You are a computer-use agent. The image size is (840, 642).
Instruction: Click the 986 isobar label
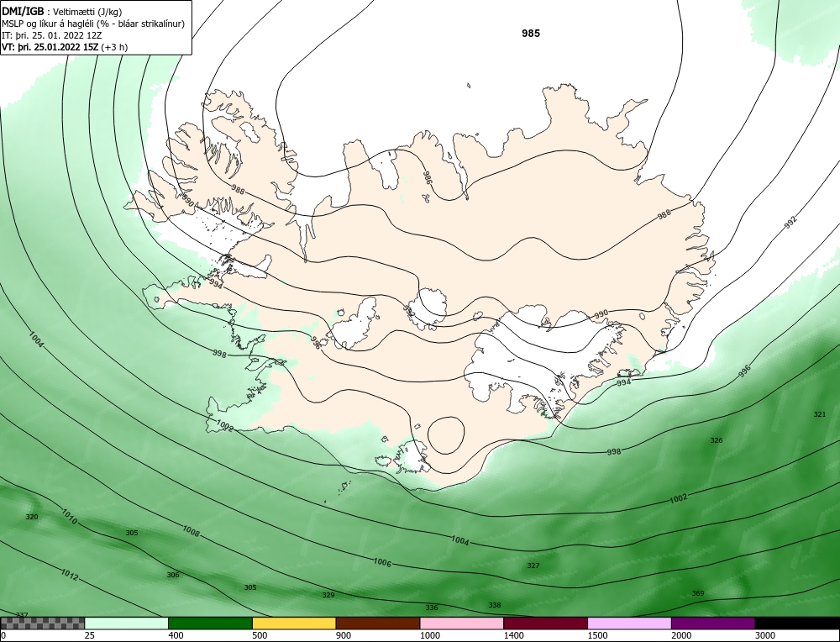click(428, 178)
